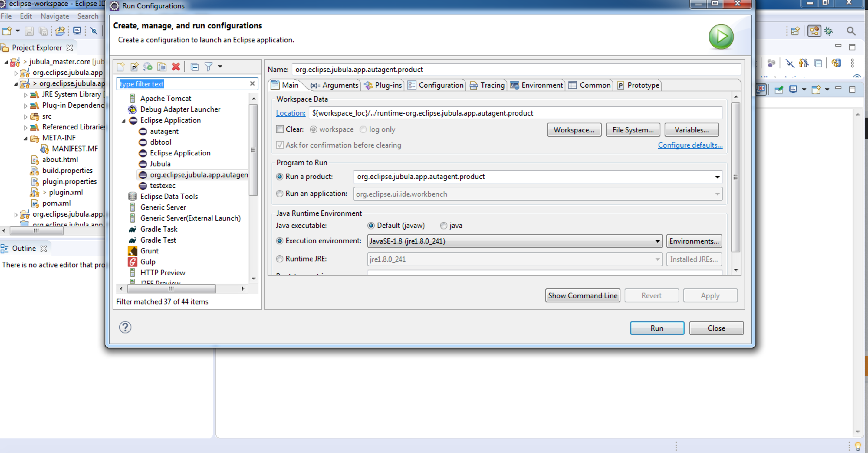Select Run a product radio button
The image size is (868, 453).
click(x=279, y=177)
